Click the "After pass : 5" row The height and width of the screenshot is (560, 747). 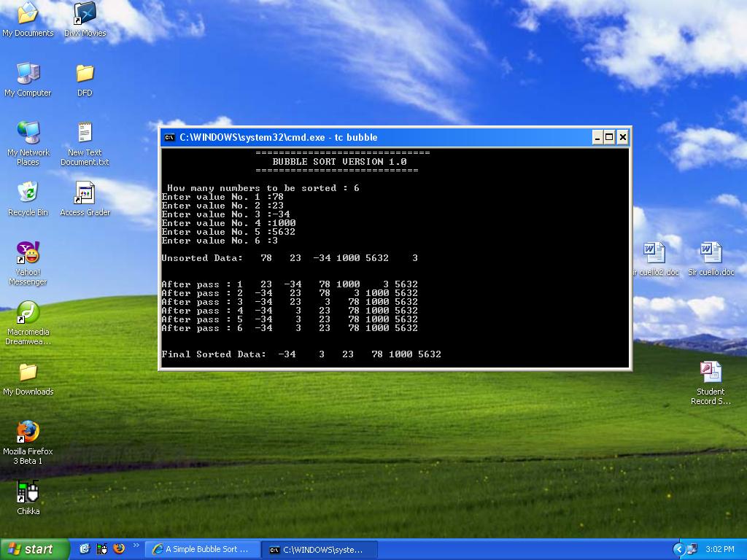click(290, 319)
